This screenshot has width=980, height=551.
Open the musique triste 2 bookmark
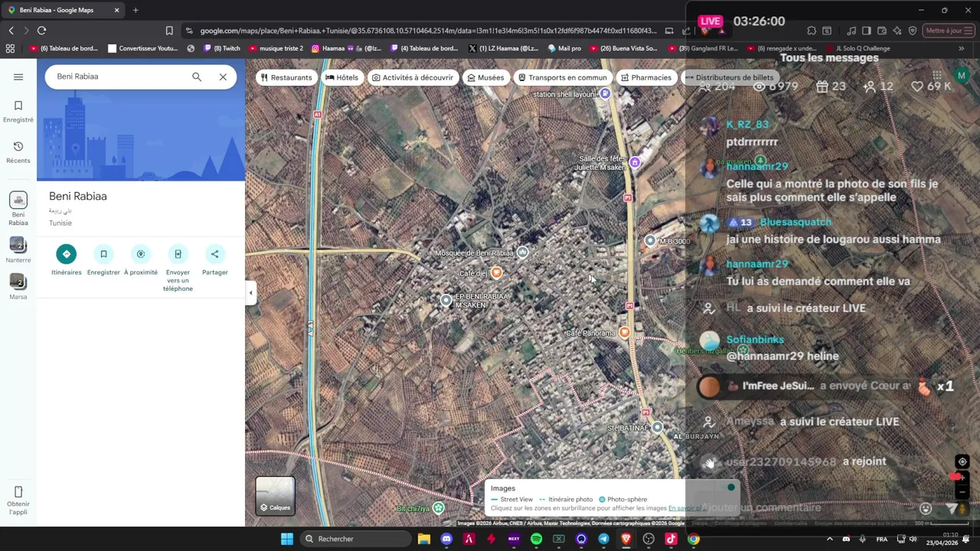pos(276,48)
